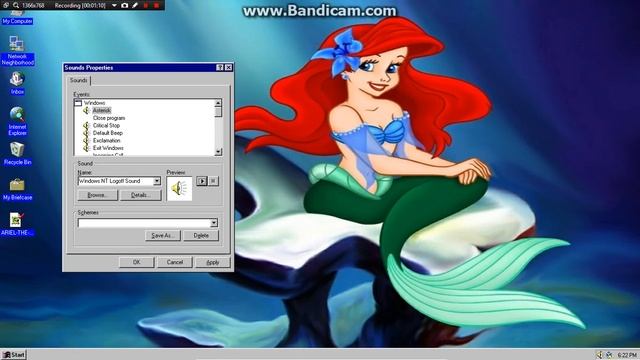This screenshot has width=640, height=360.
Task: Click the Delete scheme button
Action: (x=201, y=236)
